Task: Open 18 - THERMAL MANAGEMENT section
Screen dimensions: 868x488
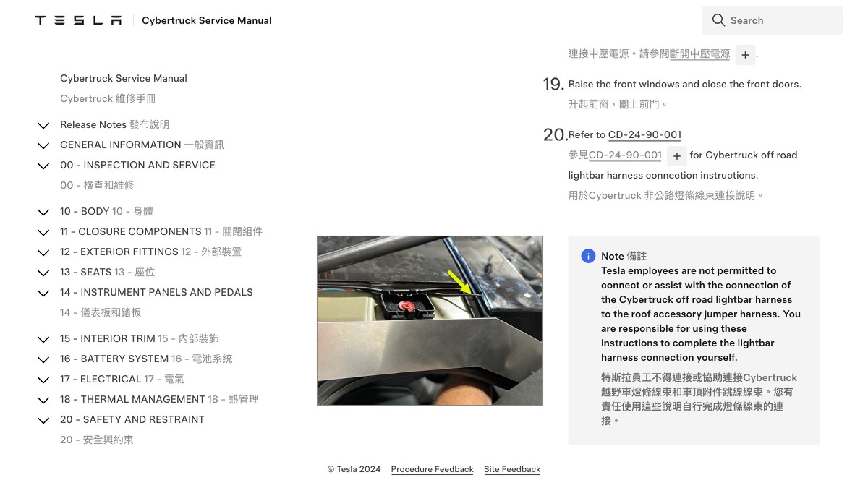Action: coord(159,399)
